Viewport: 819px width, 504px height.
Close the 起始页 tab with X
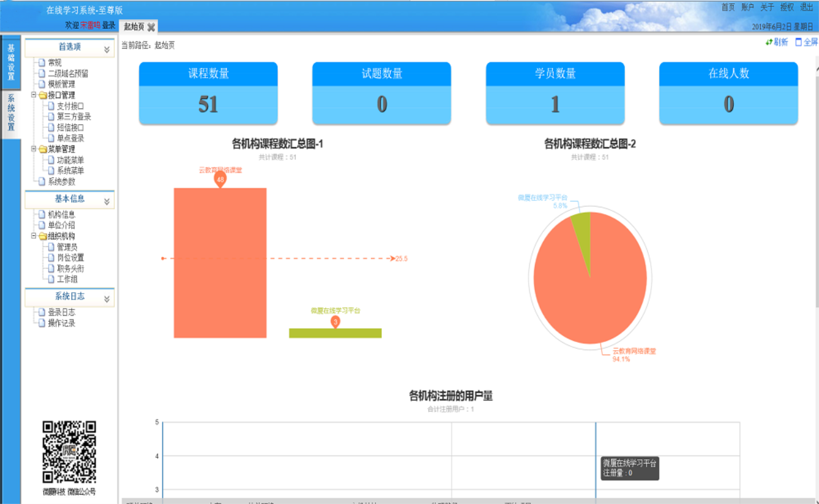point(151,27)
